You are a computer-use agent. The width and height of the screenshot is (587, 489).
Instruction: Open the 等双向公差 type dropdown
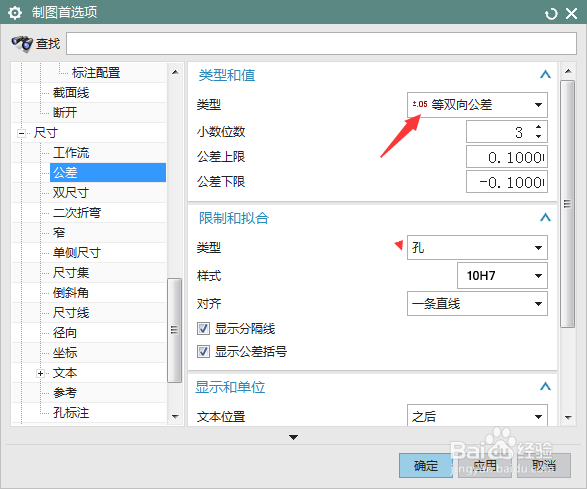coord(477,105)
